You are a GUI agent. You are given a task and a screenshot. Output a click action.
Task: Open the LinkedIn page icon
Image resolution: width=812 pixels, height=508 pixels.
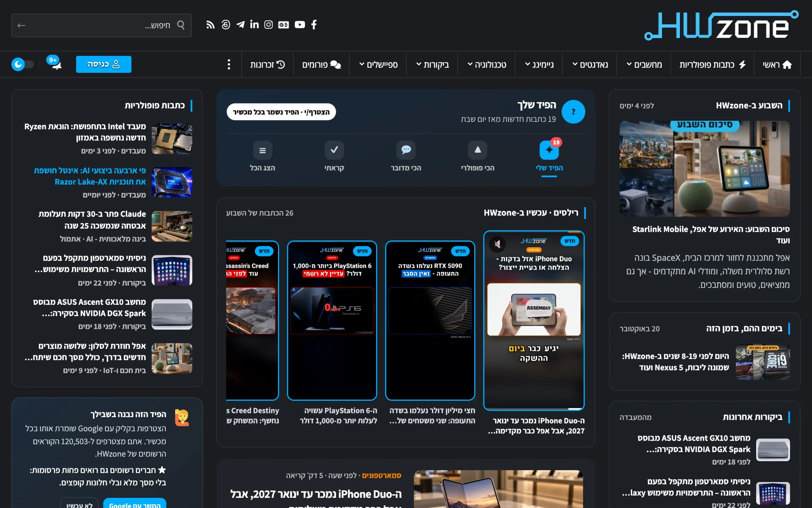[x=254, y=24]
